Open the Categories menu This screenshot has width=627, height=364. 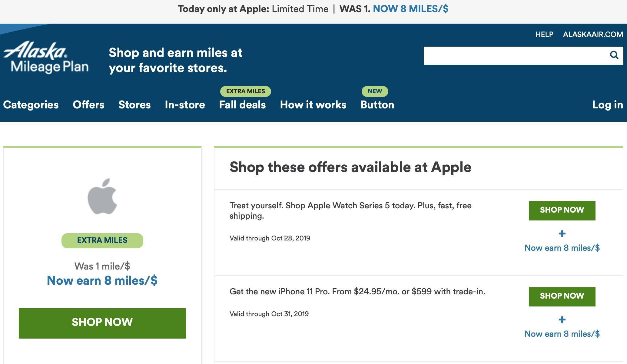point(31,105)
